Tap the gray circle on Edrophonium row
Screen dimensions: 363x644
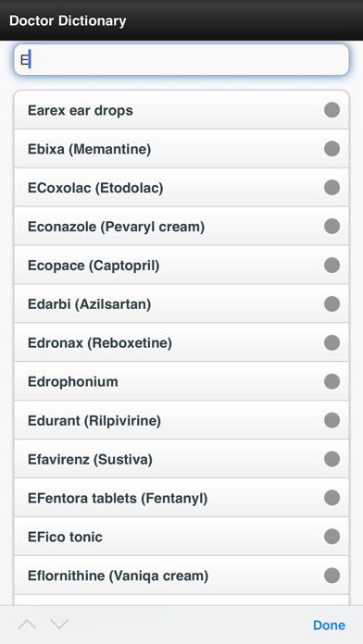click(332, 381)
